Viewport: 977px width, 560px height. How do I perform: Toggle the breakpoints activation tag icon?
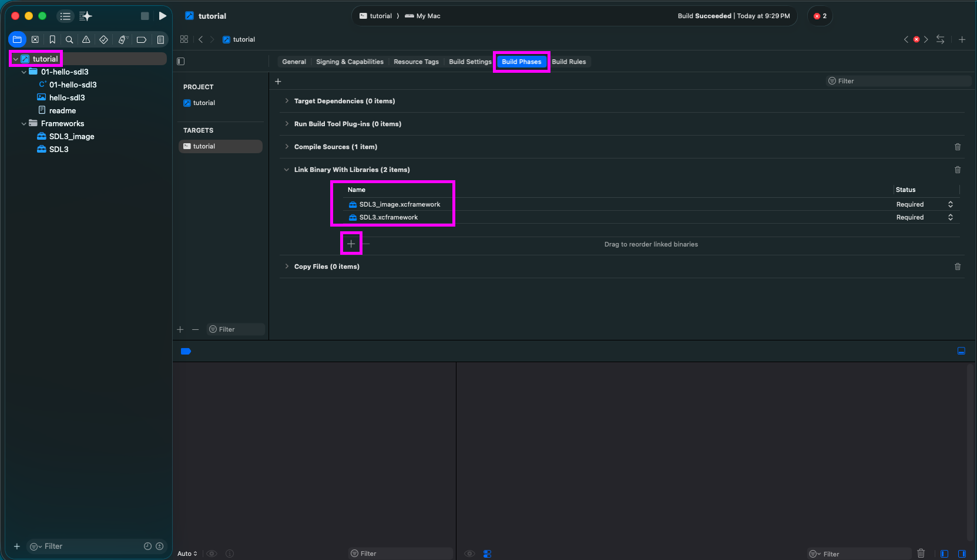coord(186,351)
